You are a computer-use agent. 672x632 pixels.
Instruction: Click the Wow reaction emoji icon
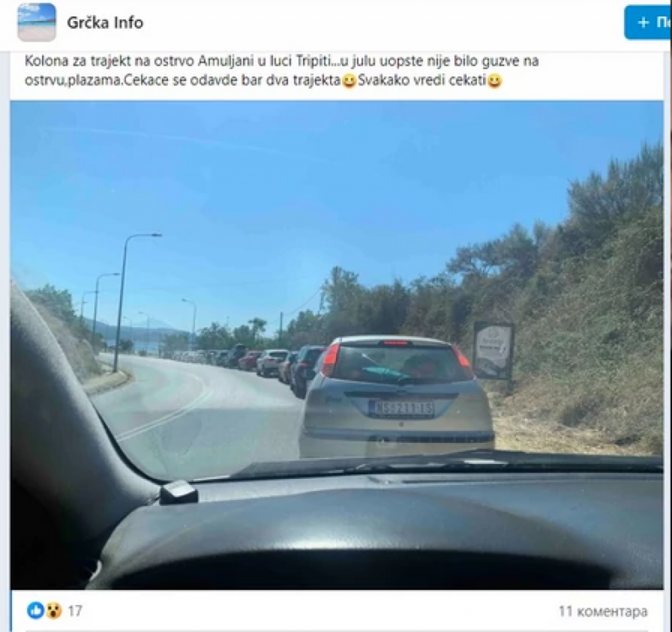point(54,610)
